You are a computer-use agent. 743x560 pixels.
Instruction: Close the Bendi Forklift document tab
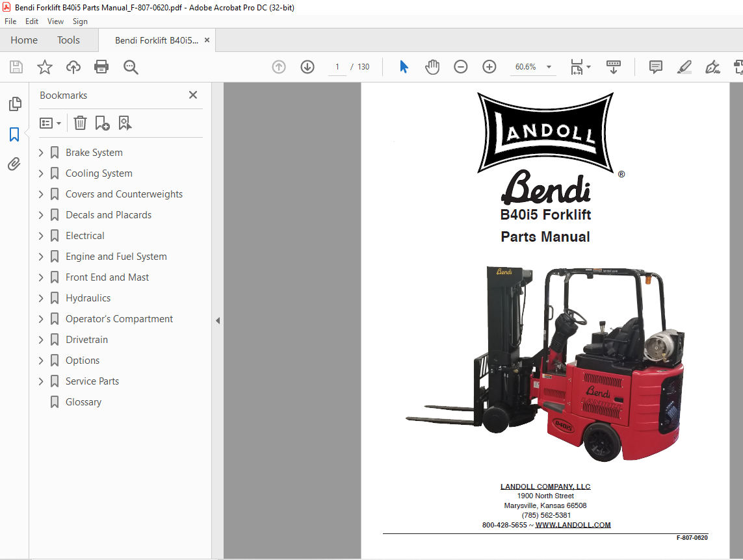point(207,40)
